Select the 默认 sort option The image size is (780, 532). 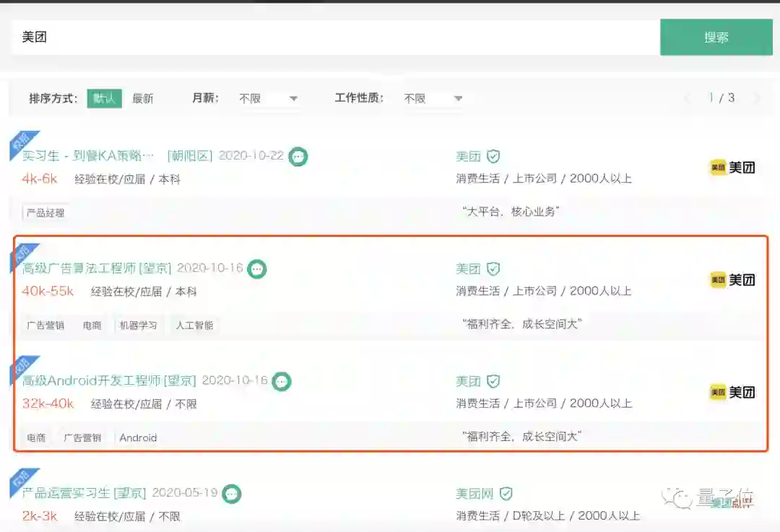pos(105,98)
